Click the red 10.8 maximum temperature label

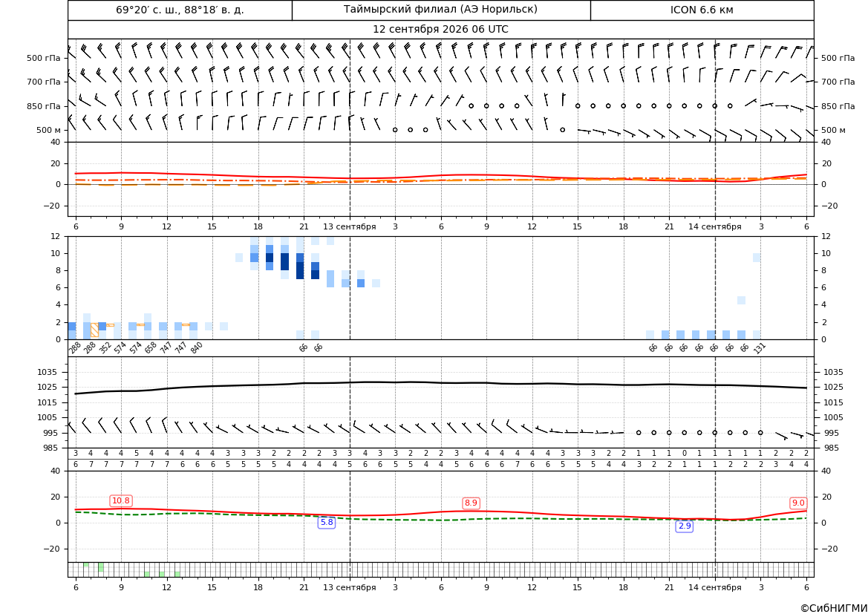121,501
